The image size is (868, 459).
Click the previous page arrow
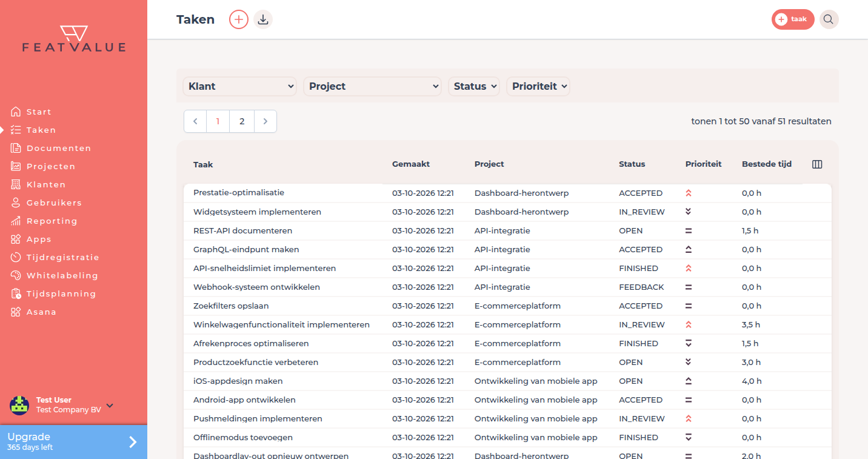click(x=195, y=121)
